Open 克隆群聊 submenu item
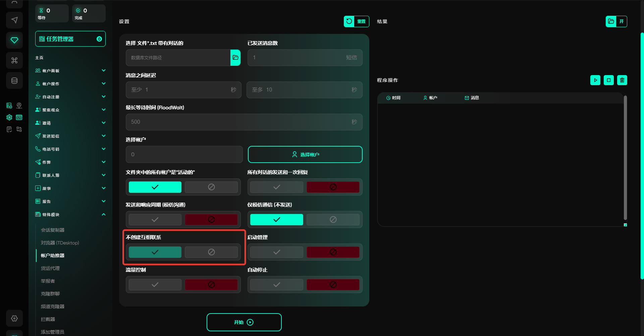Viewport: 644px width, 336px height. pos(50,294)
